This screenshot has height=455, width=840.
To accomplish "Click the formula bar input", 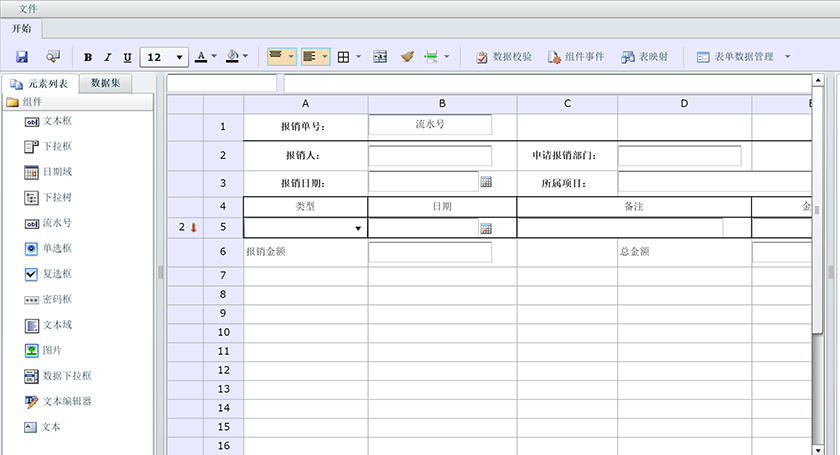I will (548, 84).
